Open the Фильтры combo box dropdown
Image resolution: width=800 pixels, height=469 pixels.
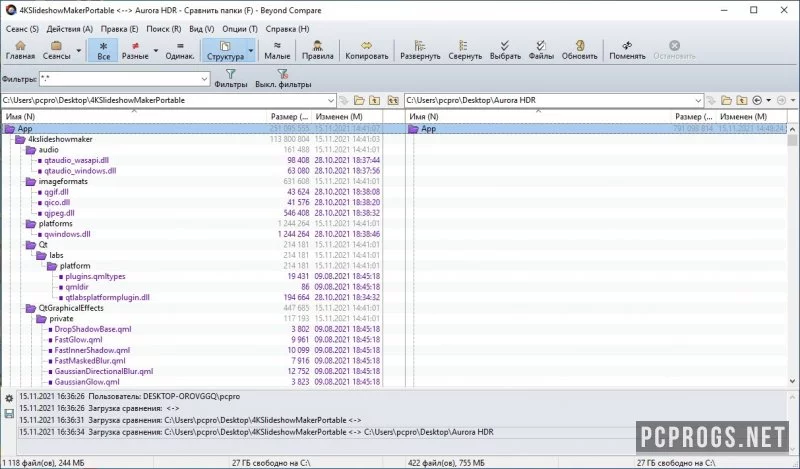(204, 79)
